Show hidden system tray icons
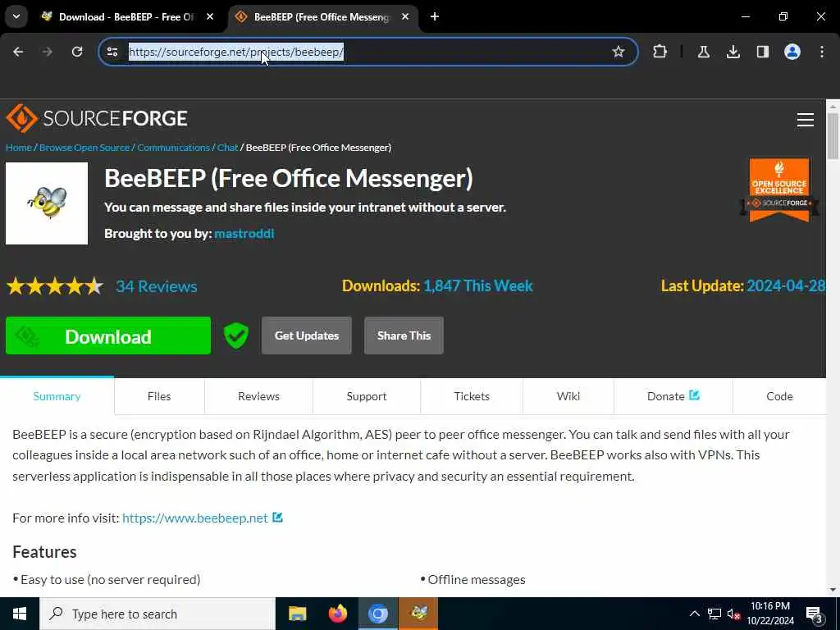The height and width of the screenshot is (630, 840). [694, 614]
